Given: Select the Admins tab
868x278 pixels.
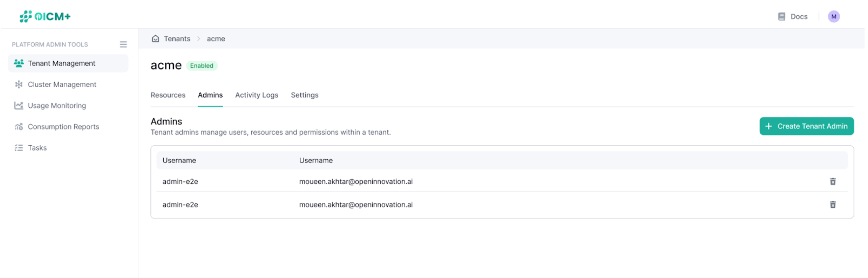Looking at the screenshot, I should pyautogui.click(x=210, y=95).
